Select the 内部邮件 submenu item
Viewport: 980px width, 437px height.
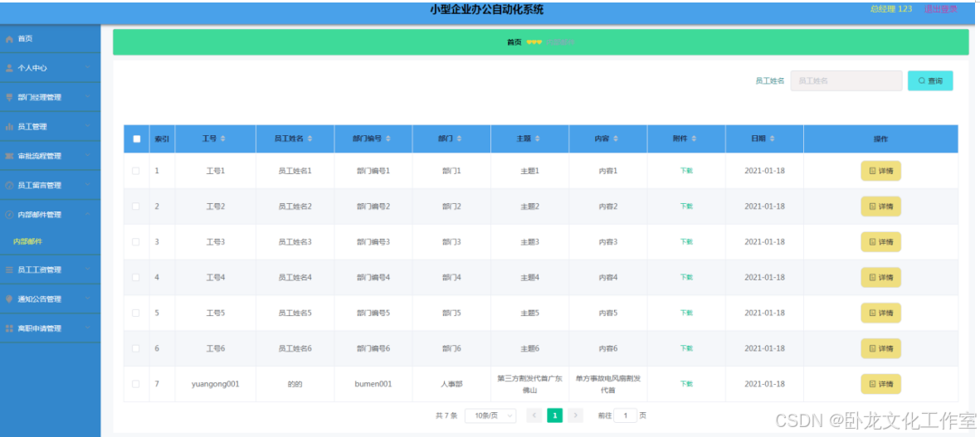pos(27,241)
